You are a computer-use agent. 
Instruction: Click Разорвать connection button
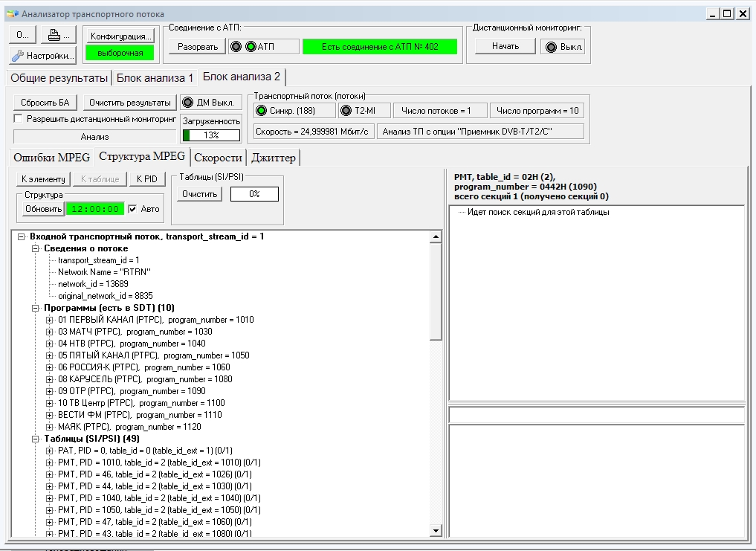(198, 47)
